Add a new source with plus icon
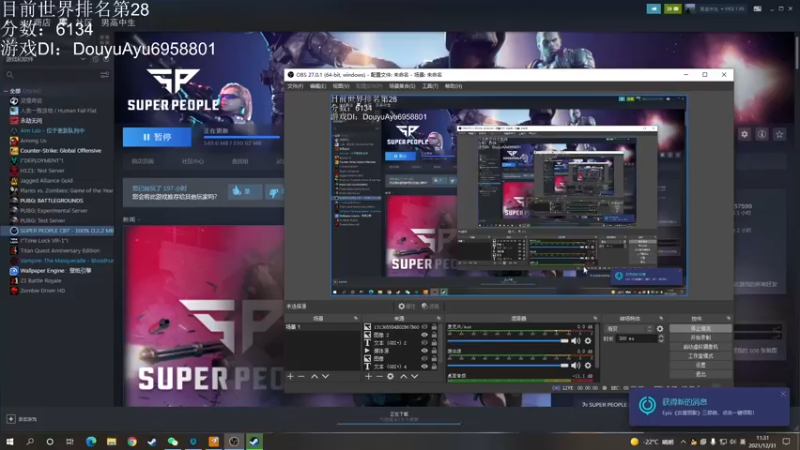This screenshot has width=800, height=450. 368,376
